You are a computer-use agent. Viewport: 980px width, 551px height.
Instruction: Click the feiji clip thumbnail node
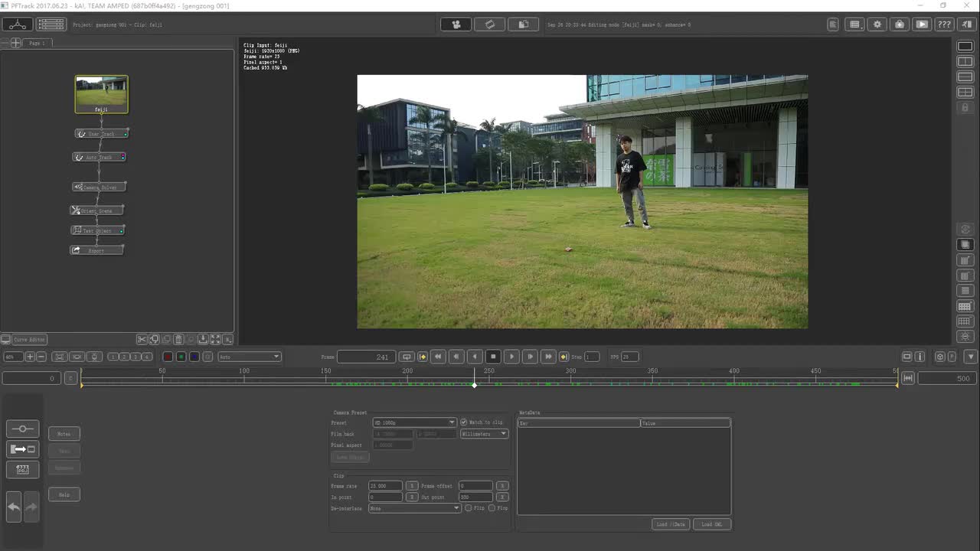click(102, 93)
